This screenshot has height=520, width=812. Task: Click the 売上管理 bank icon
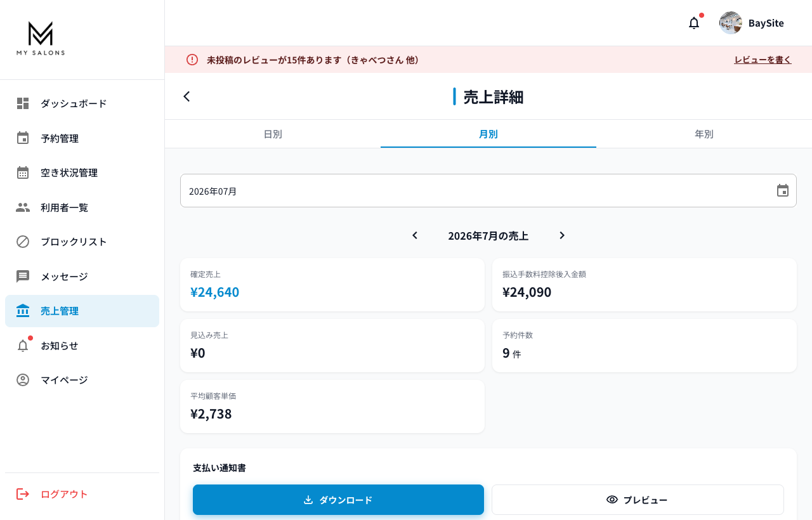[23, 311]
